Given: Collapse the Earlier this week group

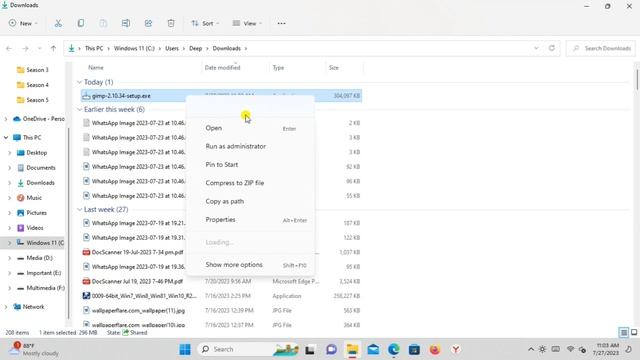Looking at the screenshot, I should [x=79, y=109].
